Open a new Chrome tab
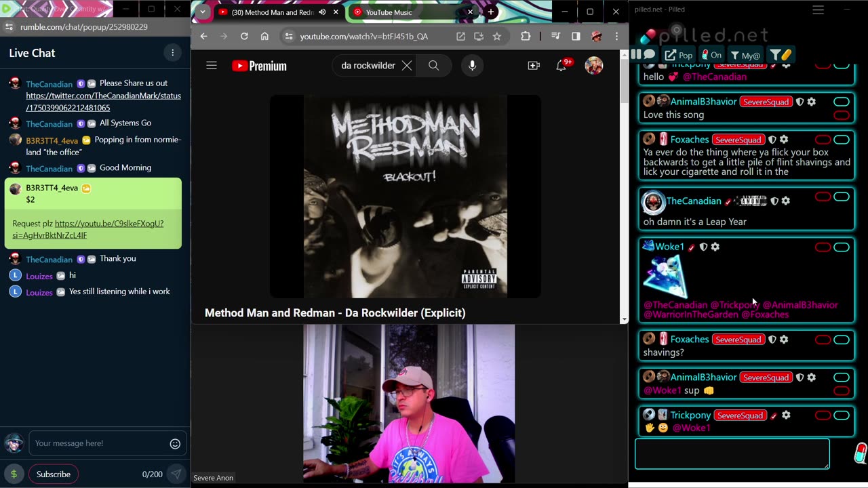Screen dimensions: 868x488 [491, 12]
